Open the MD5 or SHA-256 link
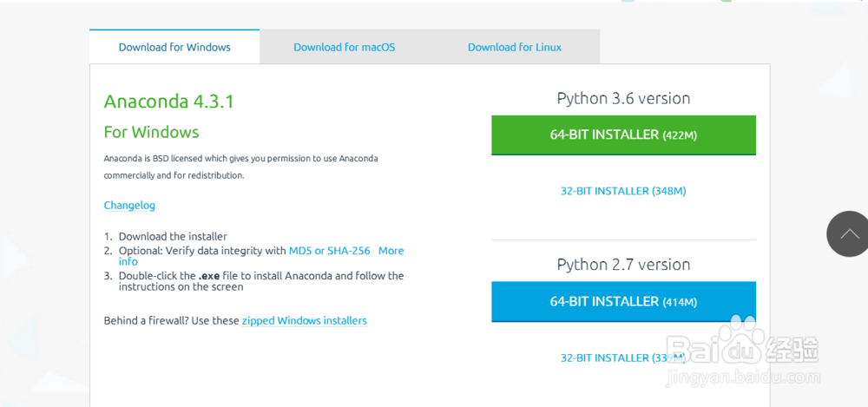 [329, 251]
